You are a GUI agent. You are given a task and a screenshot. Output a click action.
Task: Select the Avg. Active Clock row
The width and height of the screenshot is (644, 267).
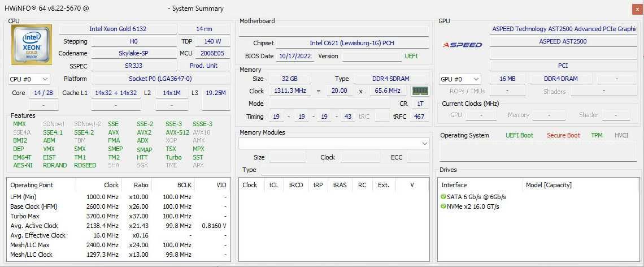(118, 226)
